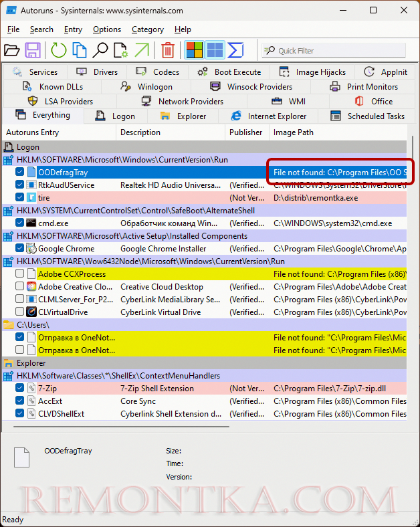Click the CLVirtualDrive entry icon
420x527 pixels.
click(x=31, y=312)
